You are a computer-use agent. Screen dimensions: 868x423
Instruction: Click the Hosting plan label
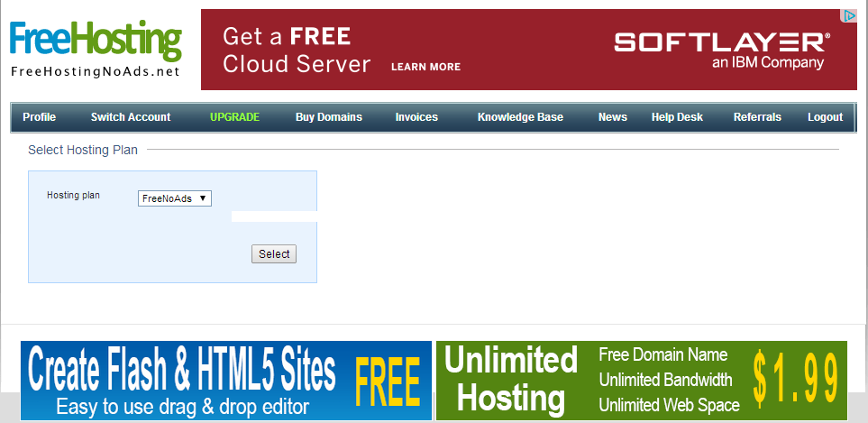click(73, 195)
